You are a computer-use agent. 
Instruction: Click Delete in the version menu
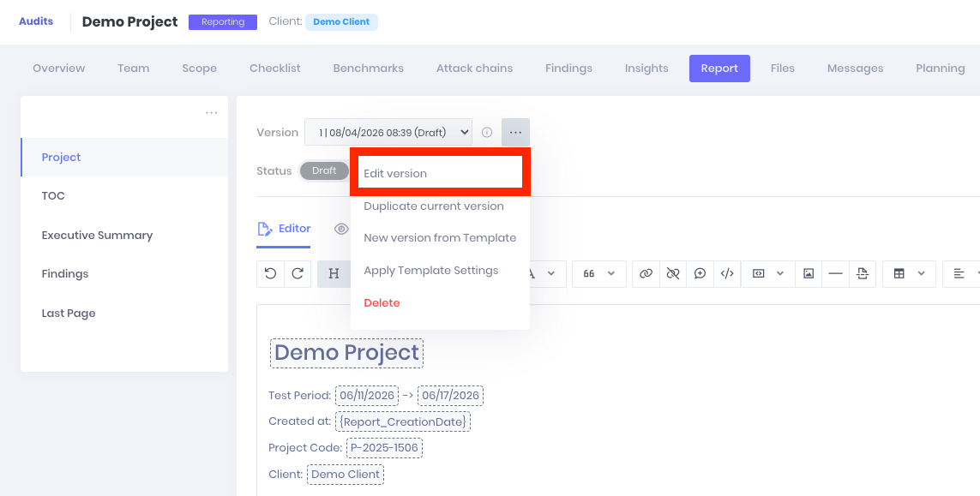pos(382,303)
